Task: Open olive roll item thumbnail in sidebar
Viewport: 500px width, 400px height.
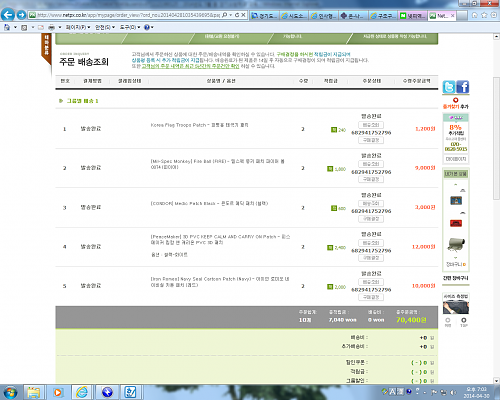Action: click(x=456, y=244)
